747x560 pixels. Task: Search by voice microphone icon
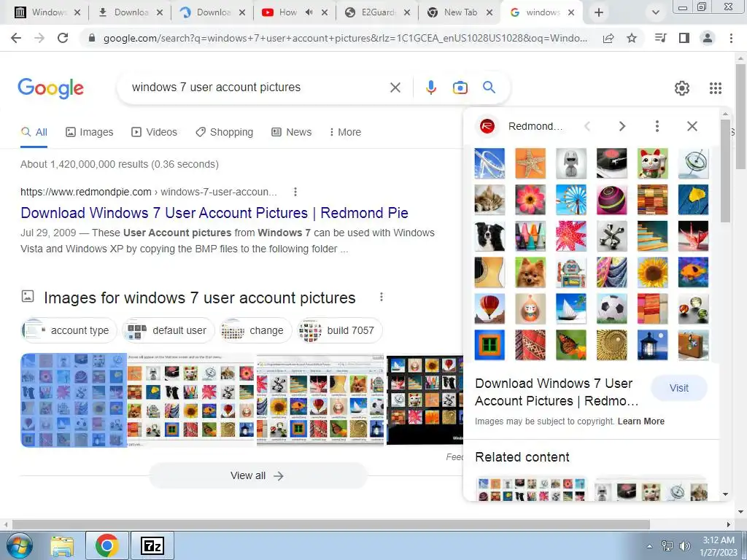click(x=431, y=87)
